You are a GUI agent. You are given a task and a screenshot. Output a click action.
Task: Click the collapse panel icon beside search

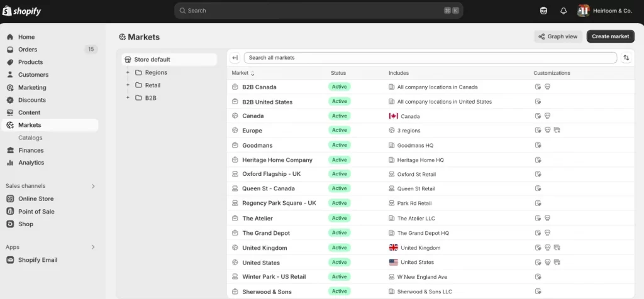(x=235, y=58)
